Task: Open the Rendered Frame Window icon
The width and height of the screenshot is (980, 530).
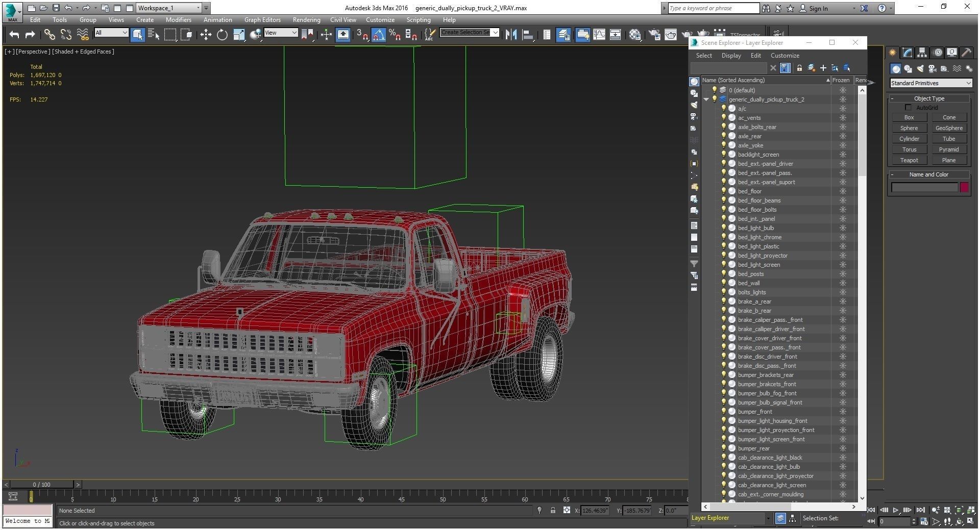Action: pos(671,35)
